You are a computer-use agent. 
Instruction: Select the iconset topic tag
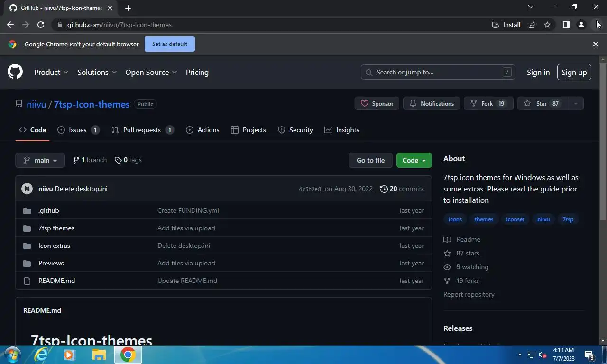515,219
